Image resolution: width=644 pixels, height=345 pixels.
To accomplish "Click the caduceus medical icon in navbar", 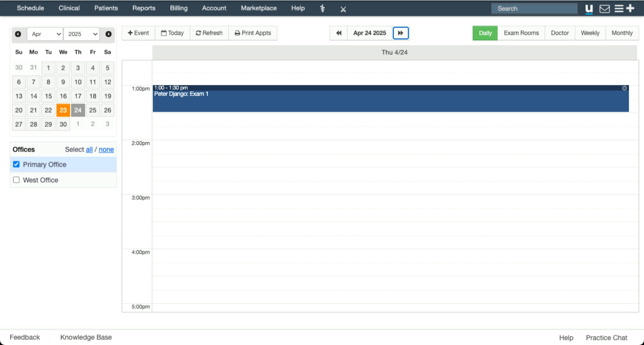I will click(322, 9).
